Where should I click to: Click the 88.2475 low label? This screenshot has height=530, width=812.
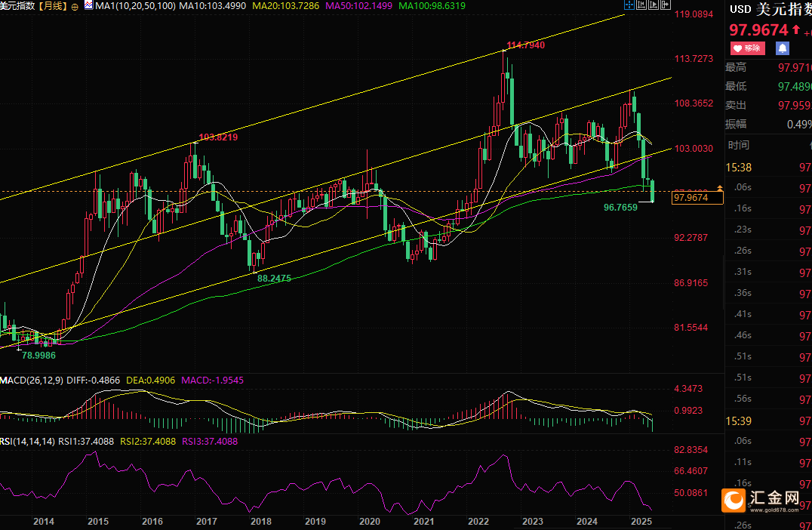(274, 278)
